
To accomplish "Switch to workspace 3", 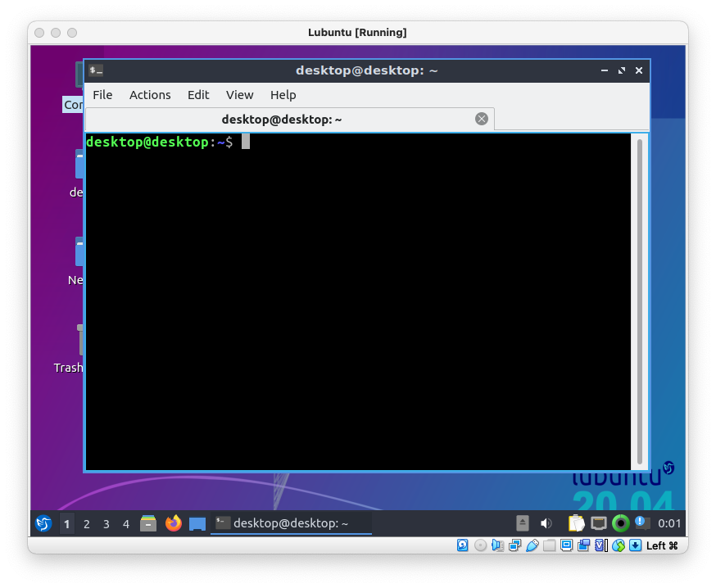I will point(106,524).
